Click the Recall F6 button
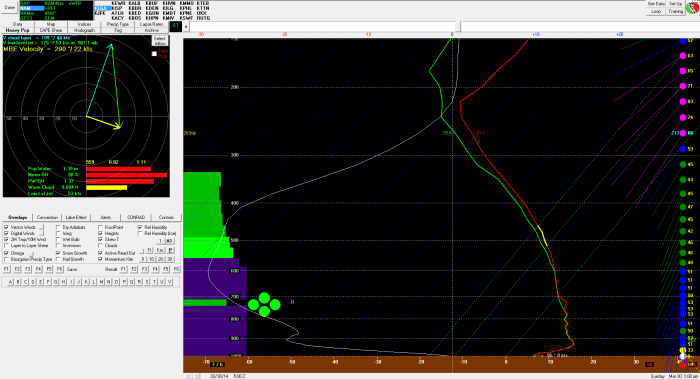700x379 pixels. pyautogui.click(x=176, y=270)
